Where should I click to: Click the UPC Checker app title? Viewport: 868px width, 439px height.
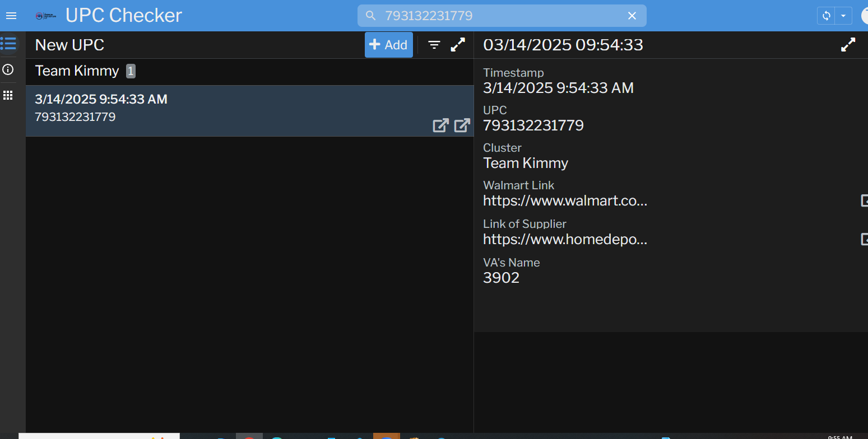[x=124, y=16]
